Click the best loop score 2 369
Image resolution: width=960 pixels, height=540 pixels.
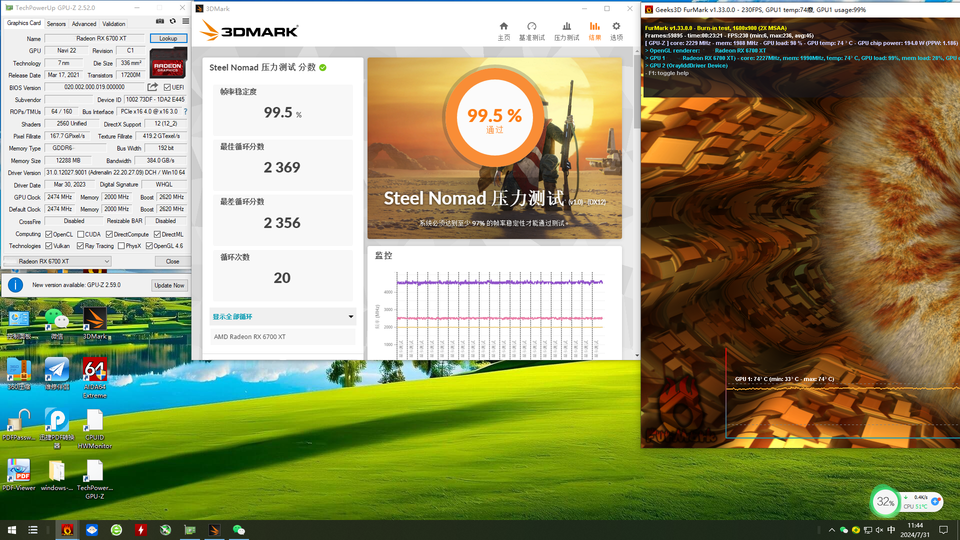pos(282,167)
